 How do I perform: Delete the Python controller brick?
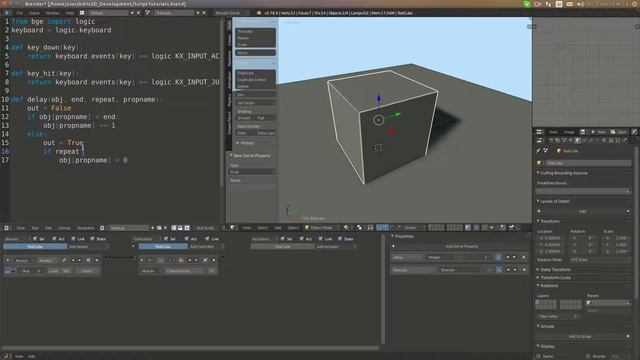coord(213,260)
